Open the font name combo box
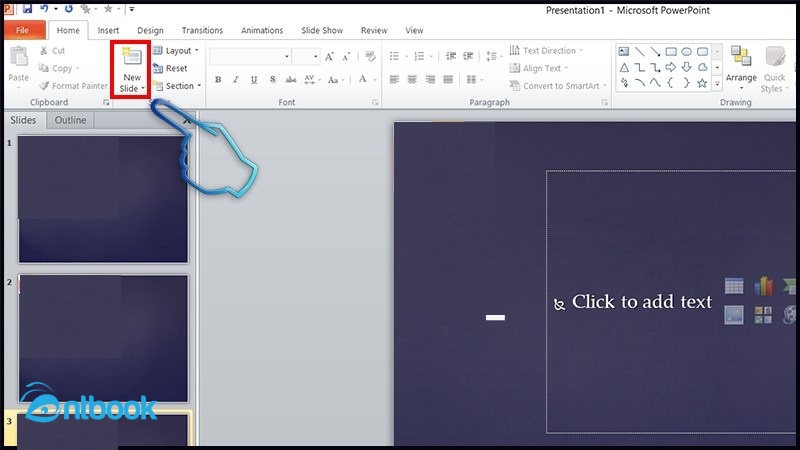Image resolution: width=800 pixels, height=450 pixels. 250,56
